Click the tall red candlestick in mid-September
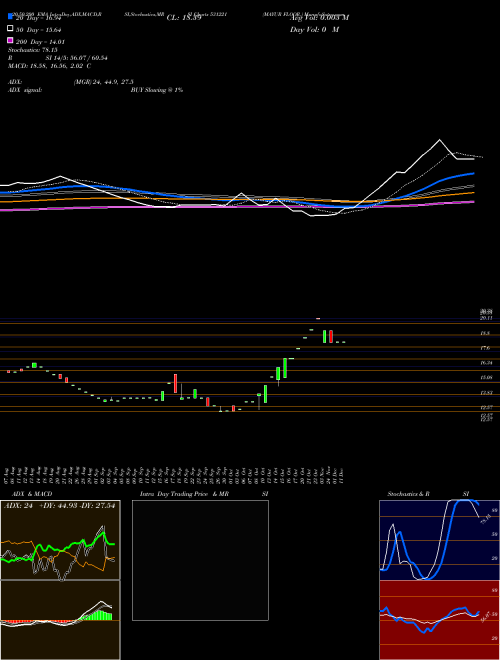 tap(176, 383)
